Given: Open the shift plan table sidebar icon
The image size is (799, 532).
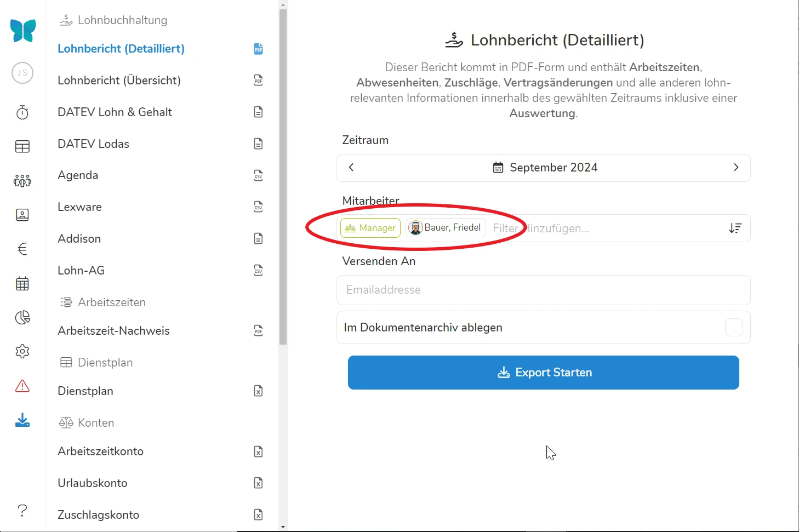Looking at the screenshot, I should point(22,147).
